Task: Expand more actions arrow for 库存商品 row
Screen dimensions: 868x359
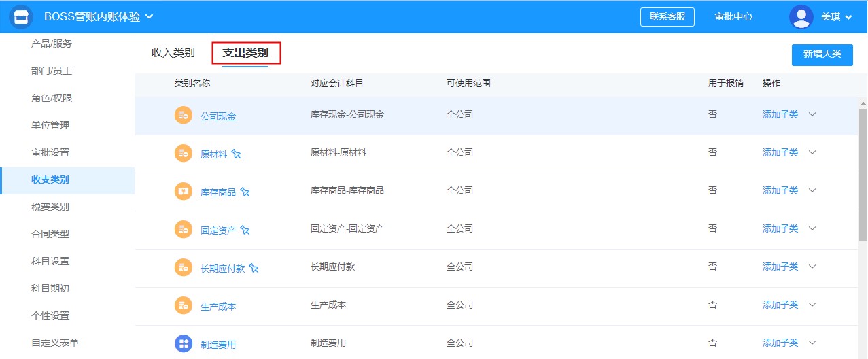Action: (x=812, y=190)
